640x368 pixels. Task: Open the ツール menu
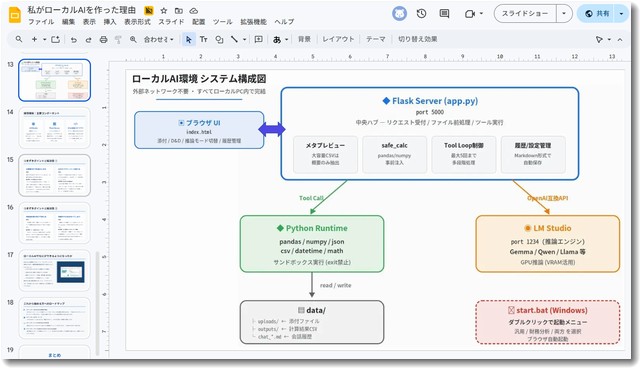click(x=222, y=22)
